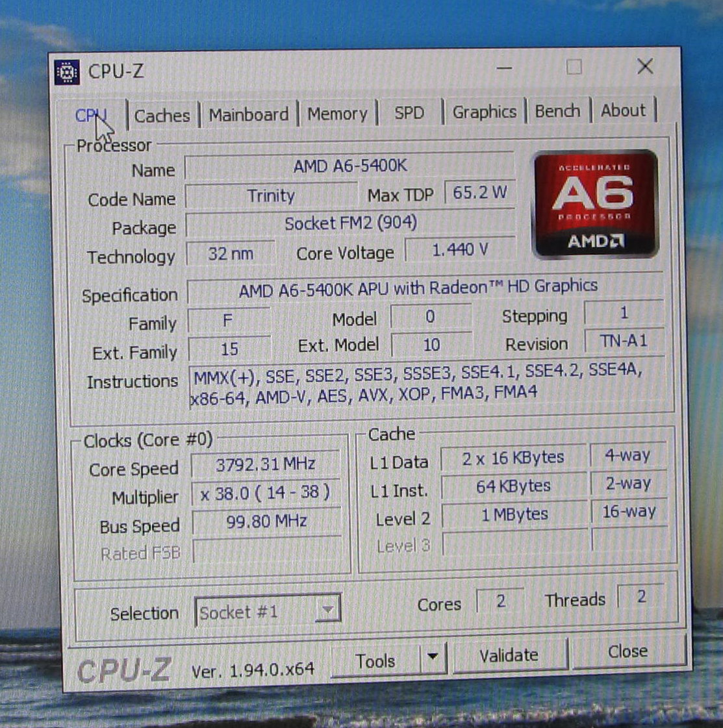723x728 pixels.
Task: Click the Threads value 2
Action: (641, 597)
